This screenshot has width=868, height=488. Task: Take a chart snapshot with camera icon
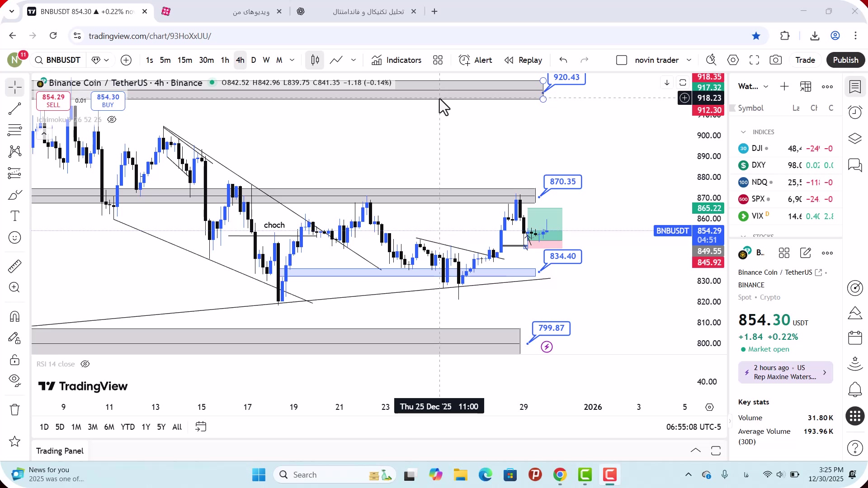(x=776, y=60)
